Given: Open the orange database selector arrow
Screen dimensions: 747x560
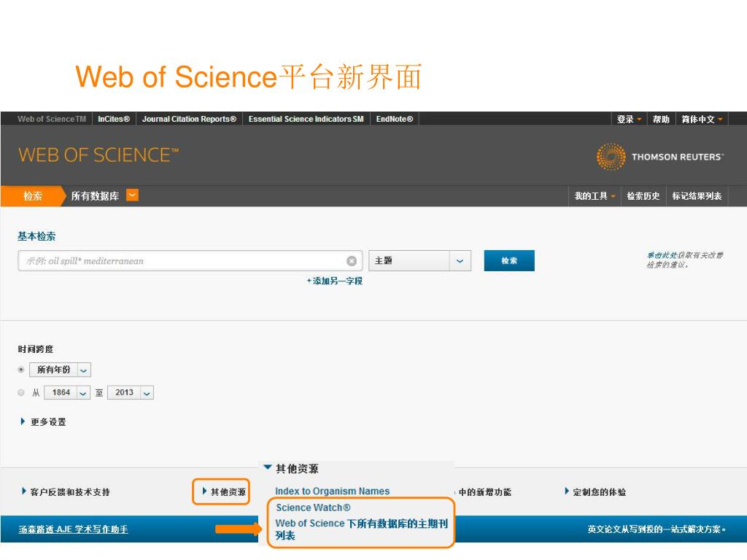Looking at the screenshot, I should 133,195.
